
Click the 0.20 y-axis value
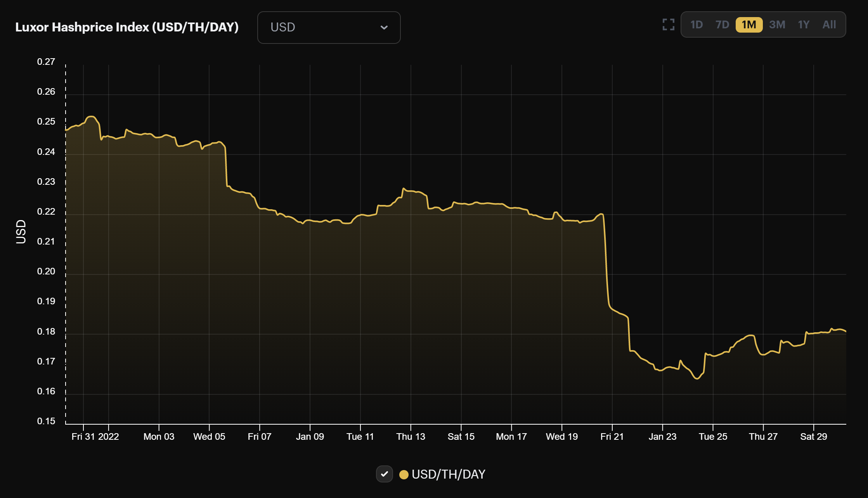(46, 271)
